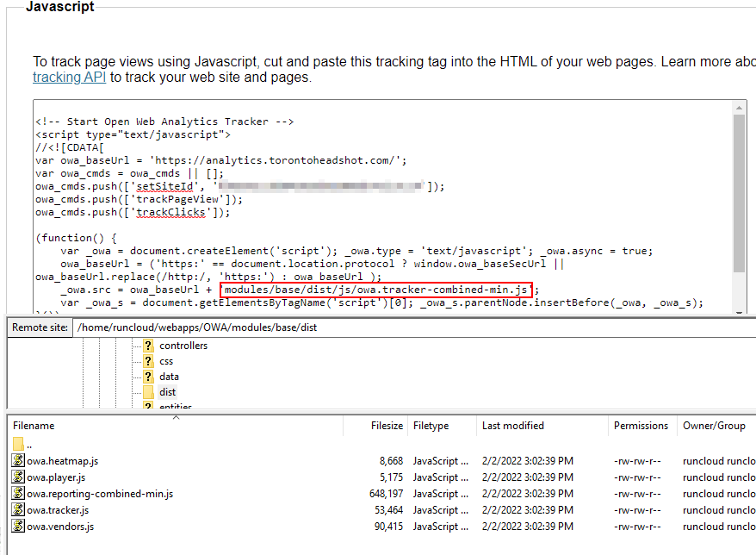Select the css folder in tree

coord(166,361)
